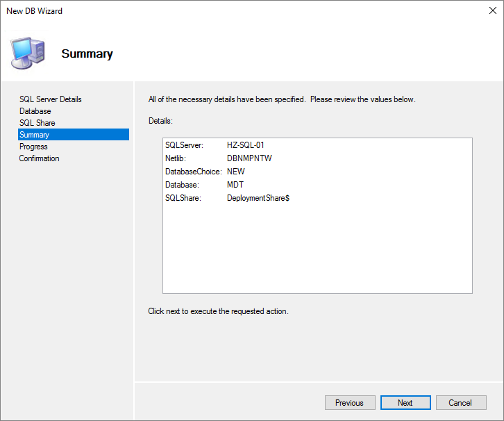Select the MDT database value in details
504x421 pixels.
tap(235, 185)
